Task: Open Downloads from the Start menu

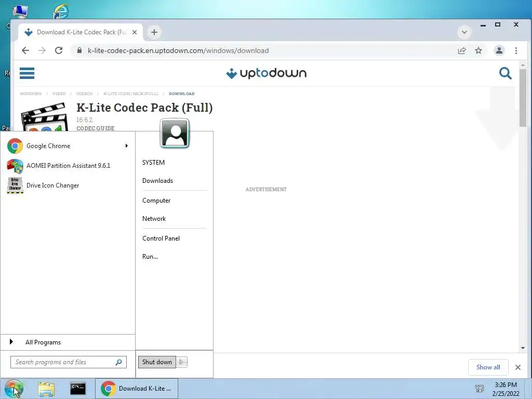Action: [x=157, y=181]
